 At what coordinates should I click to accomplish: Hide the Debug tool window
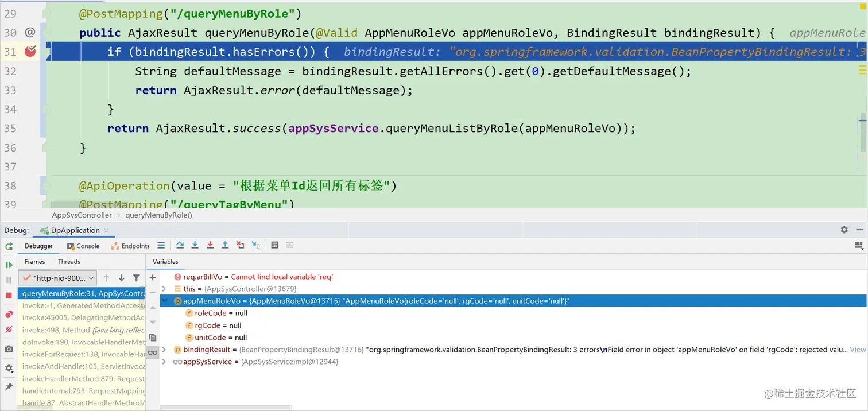pos(859,230)
